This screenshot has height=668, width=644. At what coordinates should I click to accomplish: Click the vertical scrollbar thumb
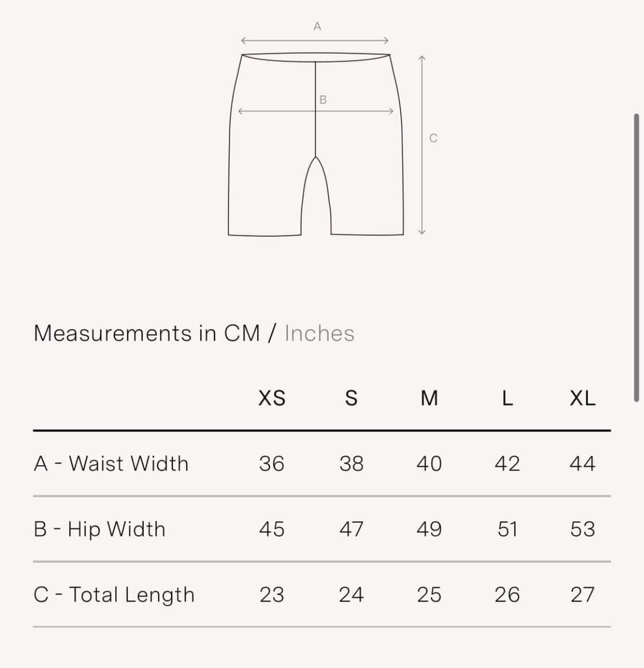coord(637,258)
